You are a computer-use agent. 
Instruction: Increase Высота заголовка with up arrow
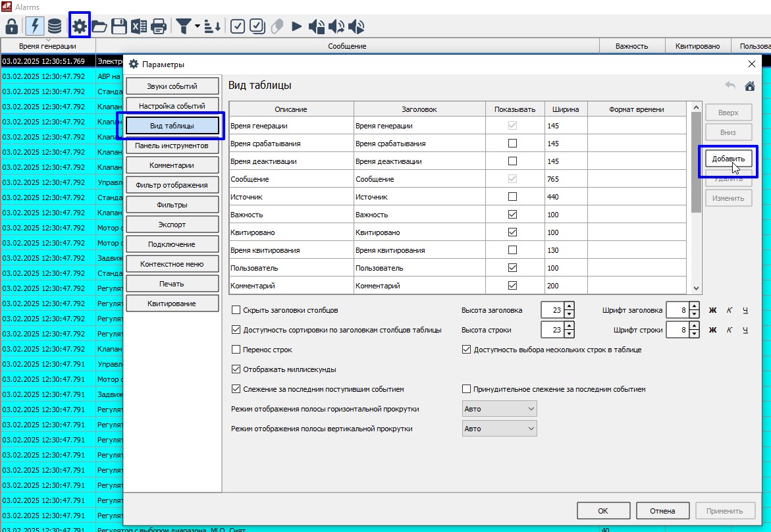570,306
